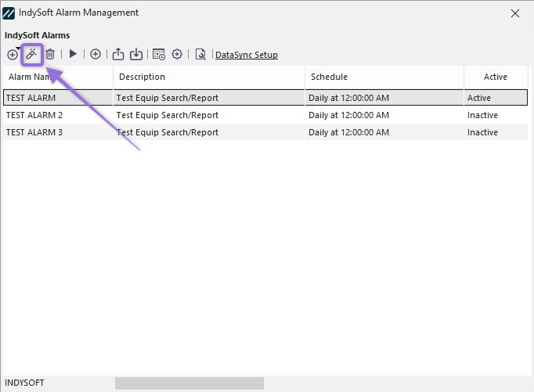Click the second circled plus icon
The height and width of the screenshot is (392, 534).
pos(96,55)
